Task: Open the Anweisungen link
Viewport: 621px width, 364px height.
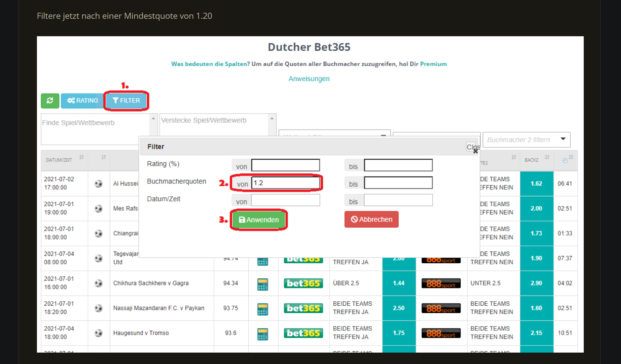Action: click(x=309, y=79)
